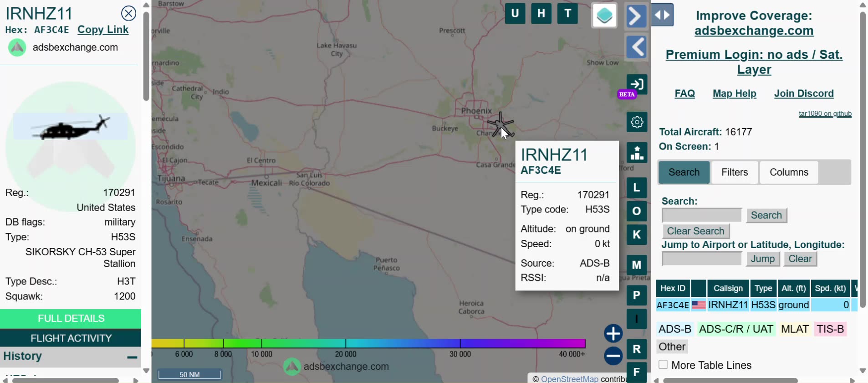This screenshot has width=868, height=383.
Task: Toggle the L map option button
Action: (x=637, y=187)
